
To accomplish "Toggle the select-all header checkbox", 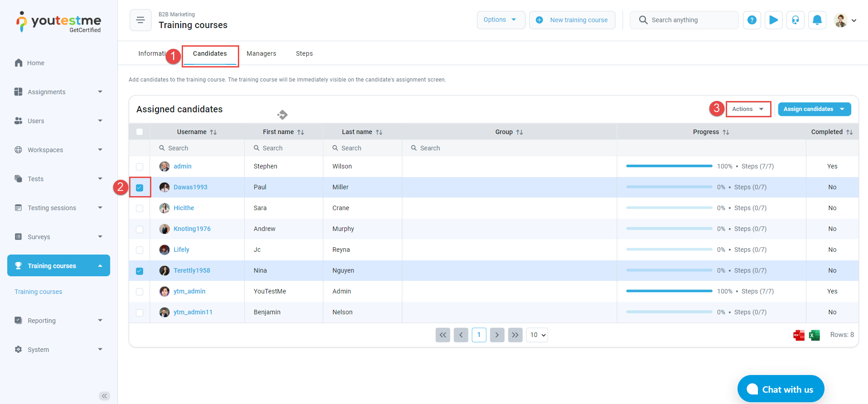I will [140, 132].
